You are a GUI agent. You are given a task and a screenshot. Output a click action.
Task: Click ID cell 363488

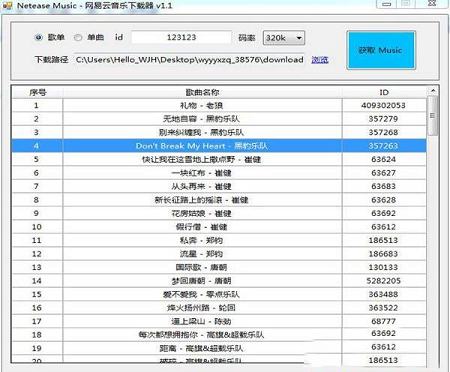pos(384,294)
